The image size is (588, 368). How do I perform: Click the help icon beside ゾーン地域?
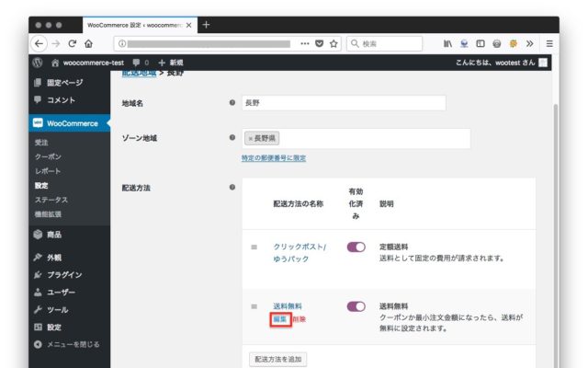click(x=232, y=138)
